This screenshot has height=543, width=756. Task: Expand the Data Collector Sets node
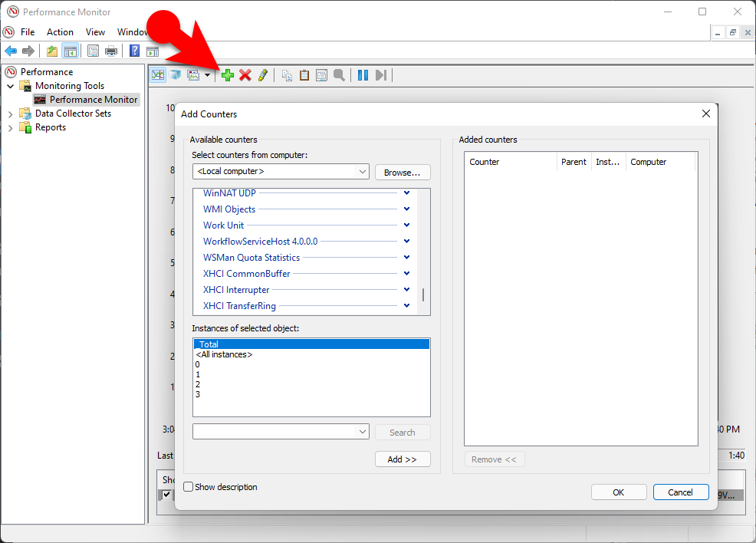(11, 114)
